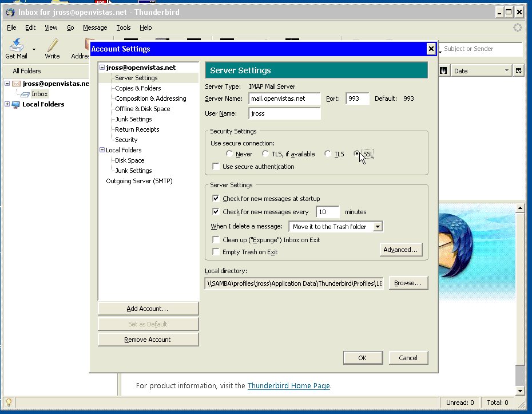532x414 pixels.
Task: Close the Account Settings dialog
Action: pos(431,49)
